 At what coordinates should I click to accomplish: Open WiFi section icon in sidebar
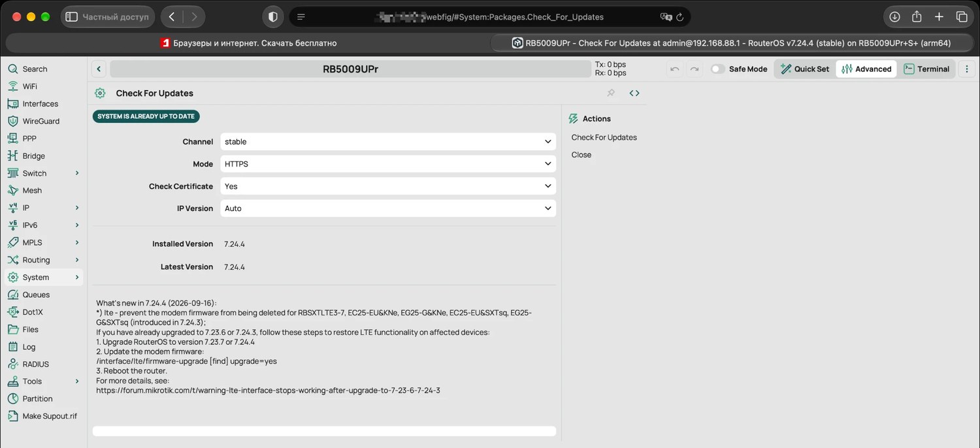[12, 86]
